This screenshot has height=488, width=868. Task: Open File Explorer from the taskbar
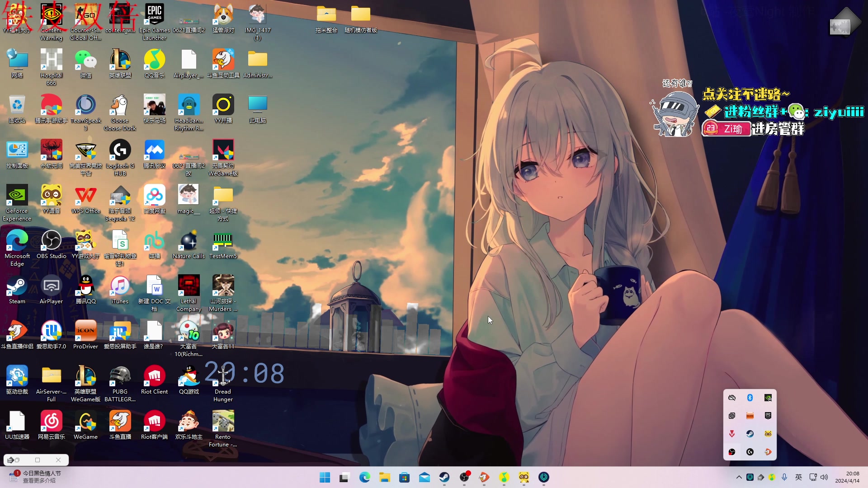point(385,477)
